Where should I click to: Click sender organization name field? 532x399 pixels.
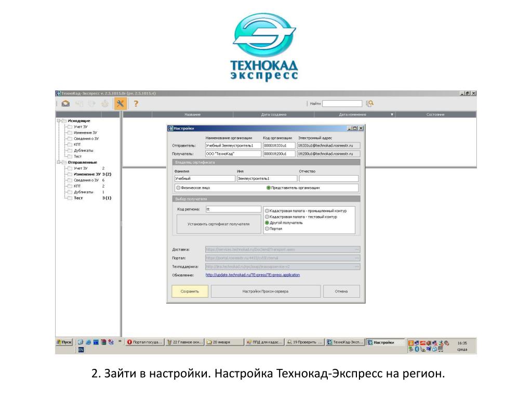pyautogui.click(x=233, y=145)
